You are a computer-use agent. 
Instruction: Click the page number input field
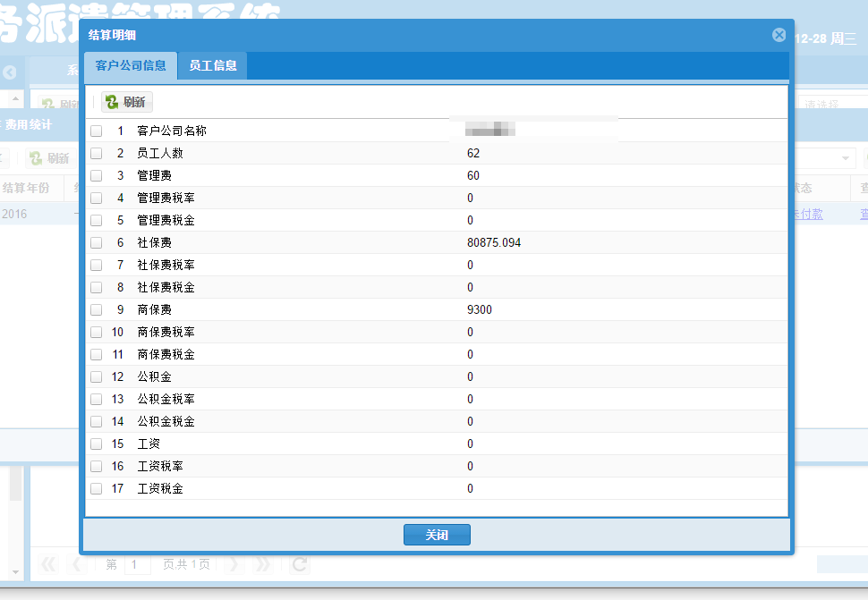click(x=137, y=564)
